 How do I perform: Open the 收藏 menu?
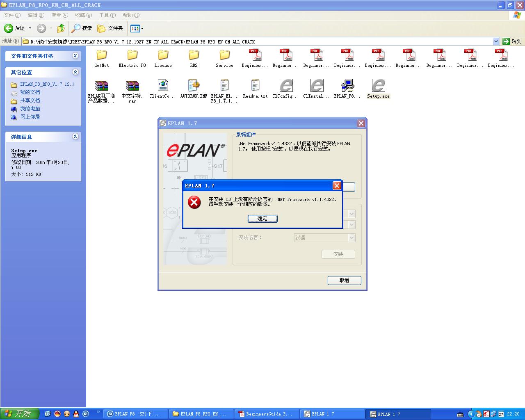83,15
